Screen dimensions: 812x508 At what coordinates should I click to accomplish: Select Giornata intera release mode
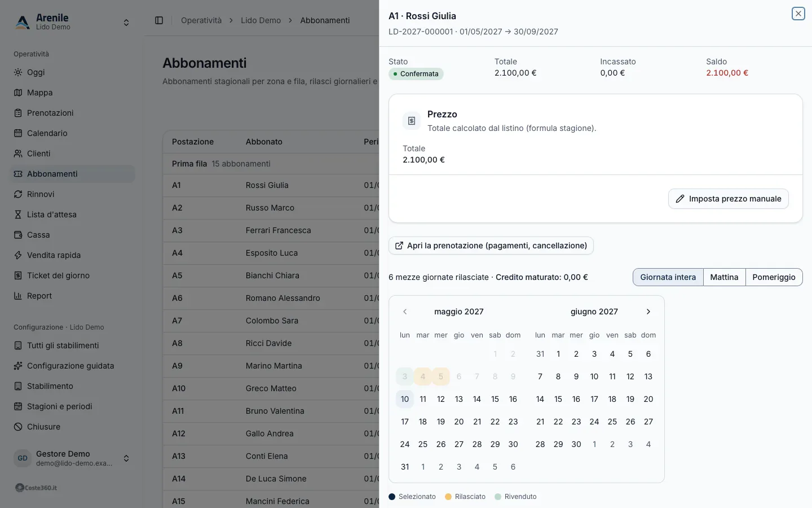pos(668,277)
